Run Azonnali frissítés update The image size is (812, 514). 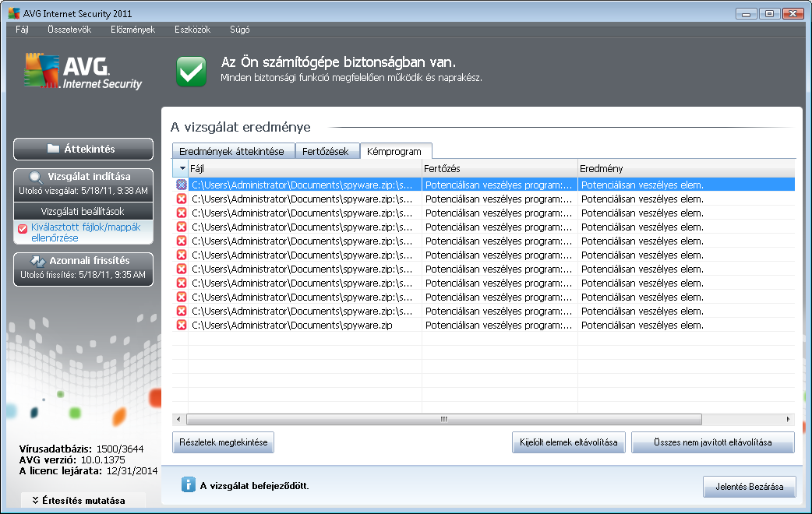pyautogui.click(x=83, y=268)
